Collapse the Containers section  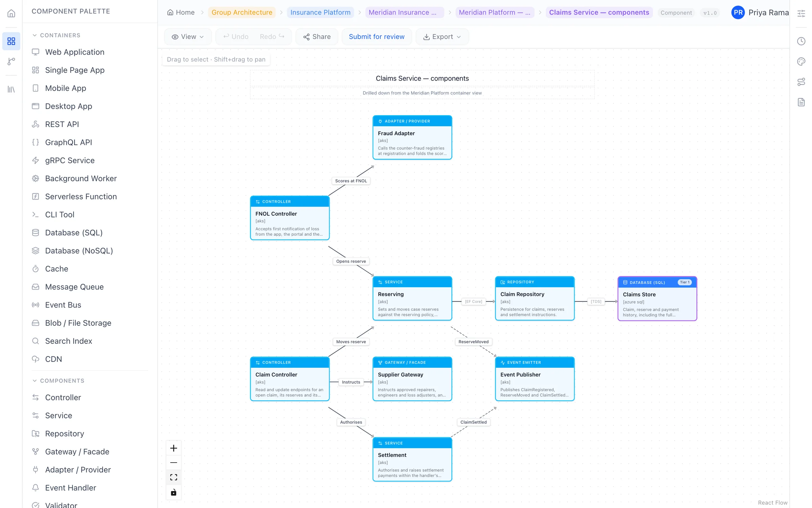pos(57,35)
